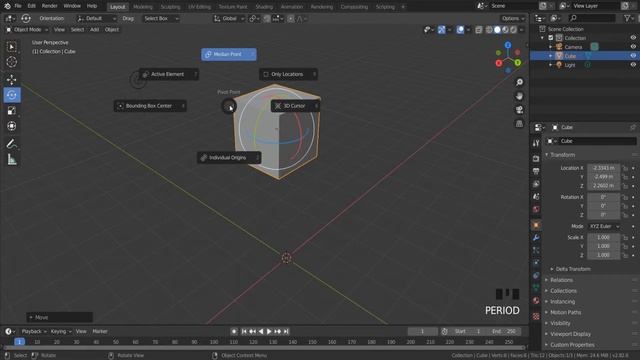This screenshot has width=640, height=360.
Task: Switch to the Shading workspace tab
Action: [x=264, y=7]
